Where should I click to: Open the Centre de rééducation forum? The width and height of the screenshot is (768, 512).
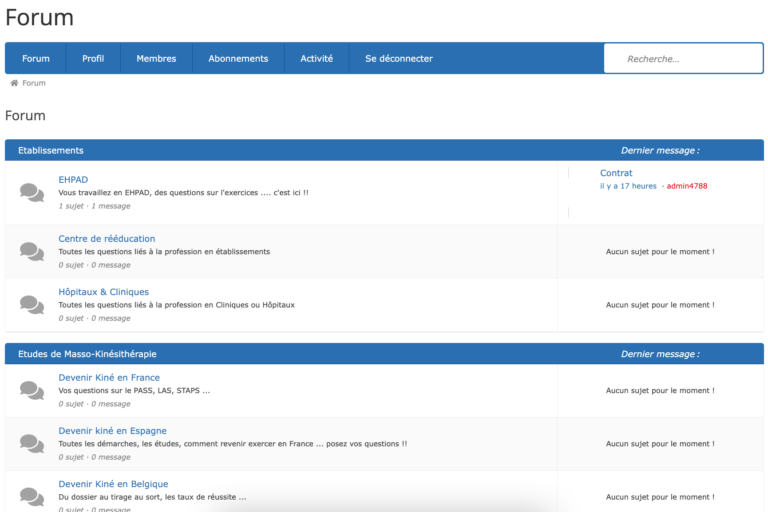coord(107,239)
